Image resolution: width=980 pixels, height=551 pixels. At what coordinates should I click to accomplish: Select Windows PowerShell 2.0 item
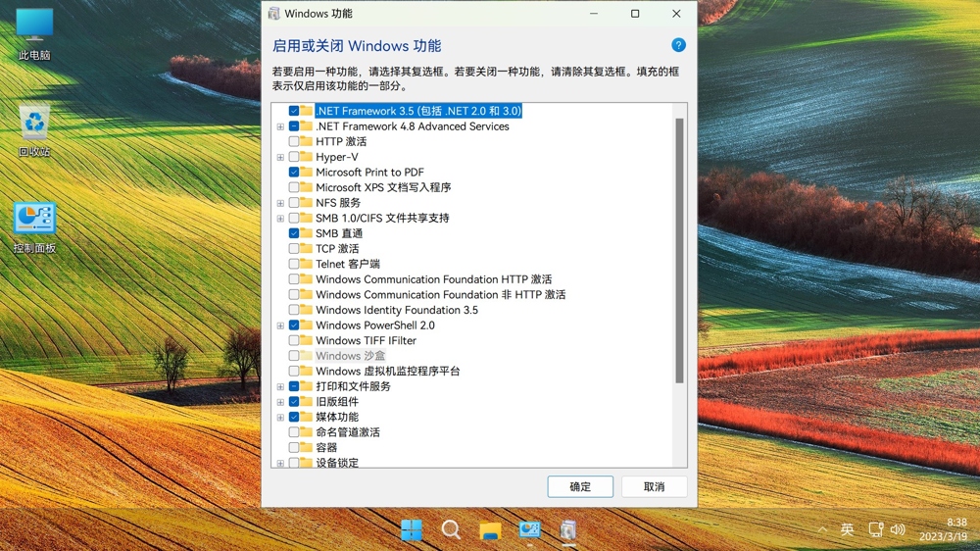pyautogui.click(x=374, y=326)
